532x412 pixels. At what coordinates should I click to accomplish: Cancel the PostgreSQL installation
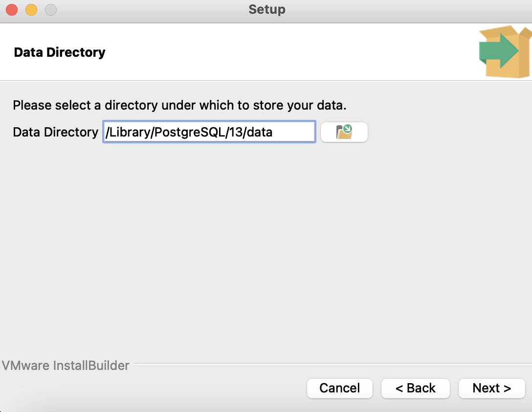339,388
